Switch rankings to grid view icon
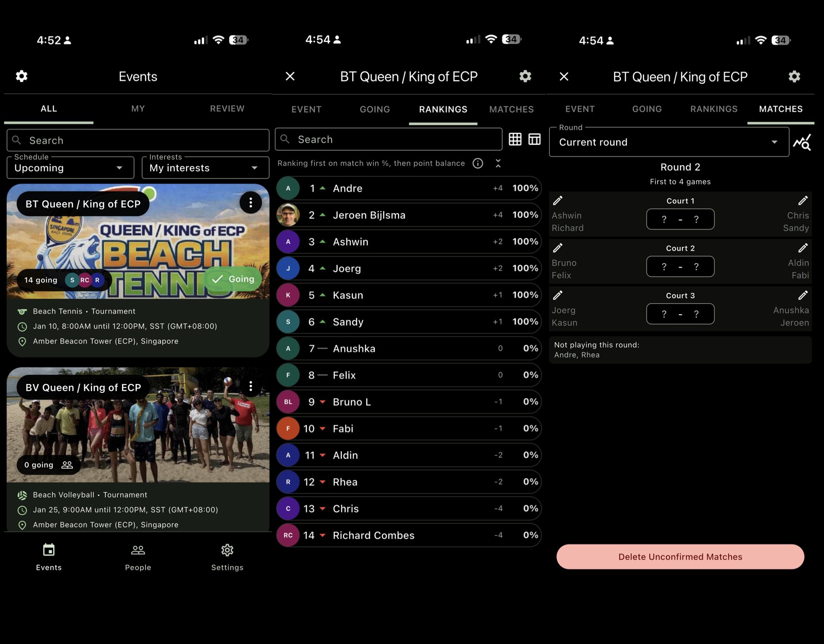The image size is (824, 644). click(x=515, y=139)
